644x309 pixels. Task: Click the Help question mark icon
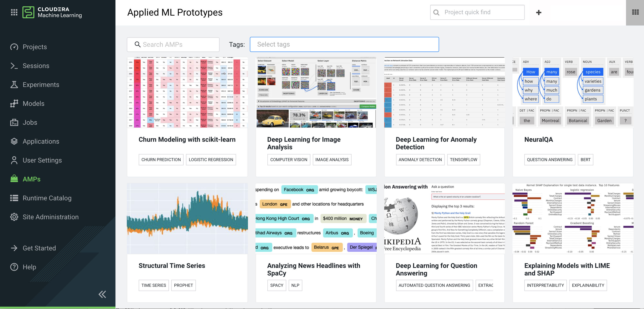pos(14,267)
